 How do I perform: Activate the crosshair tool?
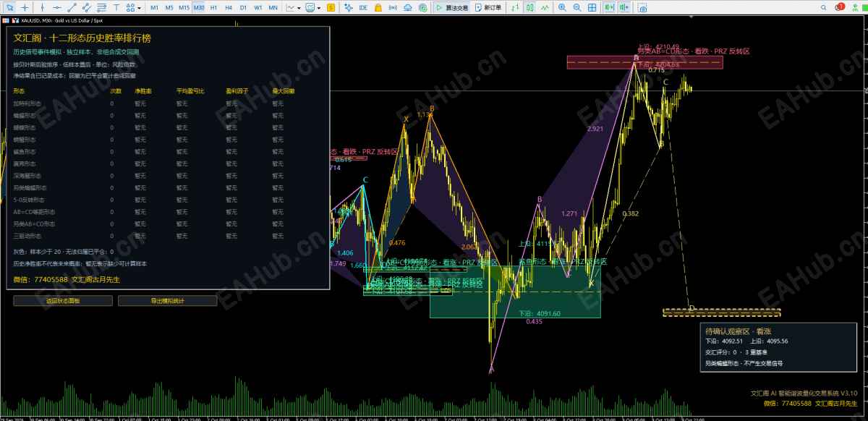pos(23,7)
